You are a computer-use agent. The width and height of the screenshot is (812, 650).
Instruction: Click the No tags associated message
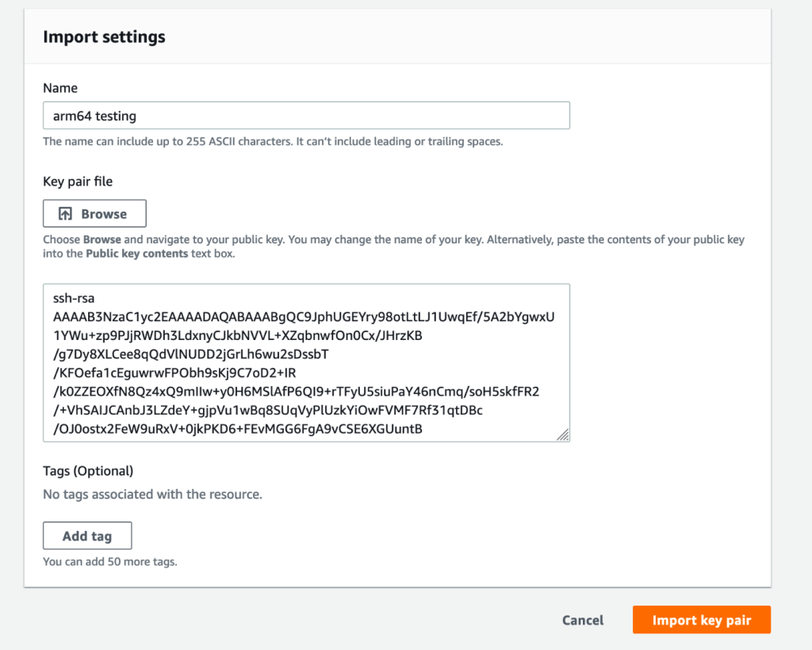tap(153, 494)
